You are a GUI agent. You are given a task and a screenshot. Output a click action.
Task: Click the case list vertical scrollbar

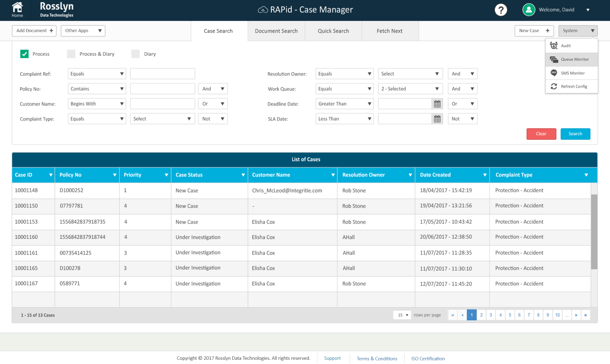coord(594,232)
